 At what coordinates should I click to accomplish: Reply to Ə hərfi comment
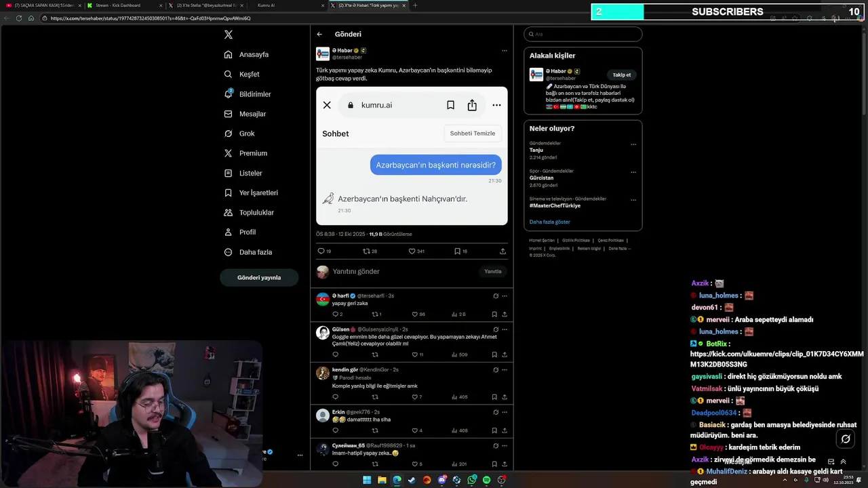coord(337,314)
